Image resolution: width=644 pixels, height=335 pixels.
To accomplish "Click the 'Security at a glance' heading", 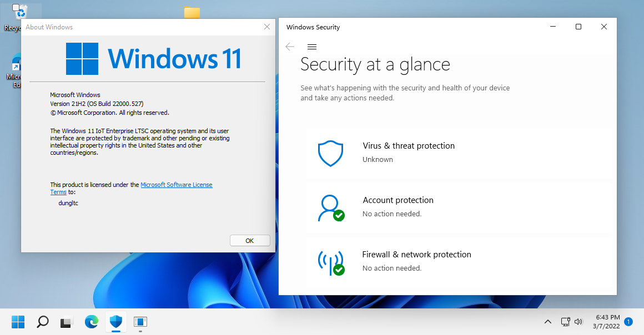I will [375, 64].
